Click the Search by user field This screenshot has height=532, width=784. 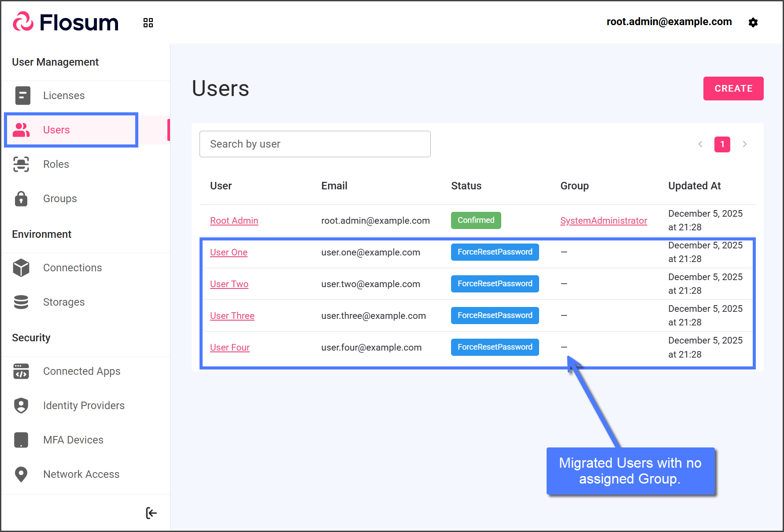pyautogui.click(x=315, y=144)
